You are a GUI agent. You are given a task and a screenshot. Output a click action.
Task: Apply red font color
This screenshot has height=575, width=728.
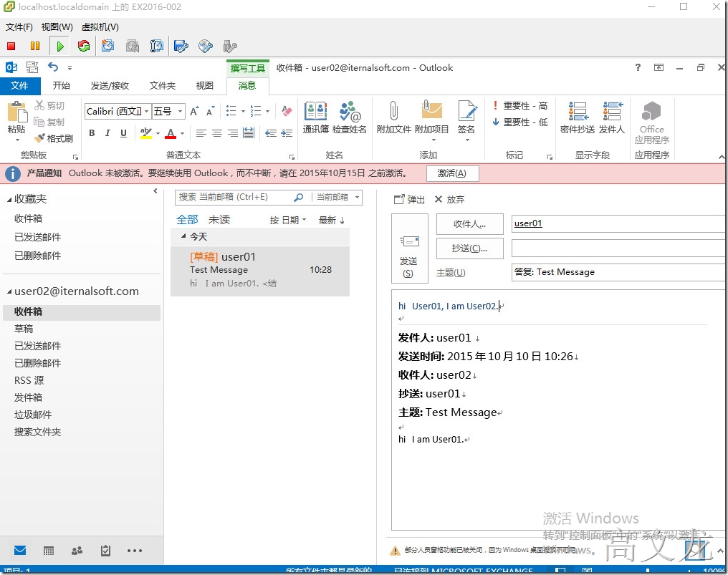(x=171, y=134)
